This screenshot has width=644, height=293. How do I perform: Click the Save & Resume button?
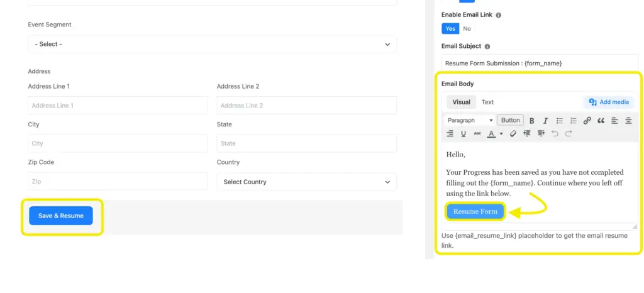(x=61, y=216)
